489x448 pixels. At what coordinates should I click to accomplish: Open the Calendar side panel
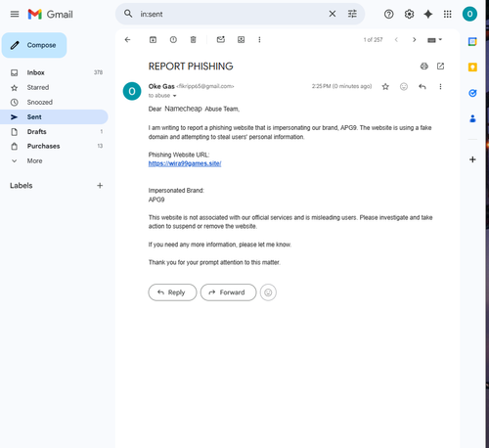472,42
